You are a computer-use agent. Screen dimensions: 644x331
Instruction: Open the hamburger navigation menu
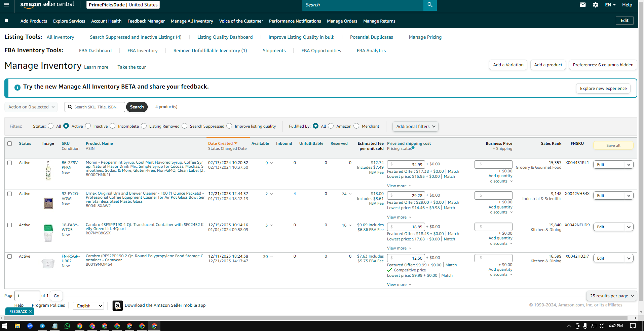point(6,5)
